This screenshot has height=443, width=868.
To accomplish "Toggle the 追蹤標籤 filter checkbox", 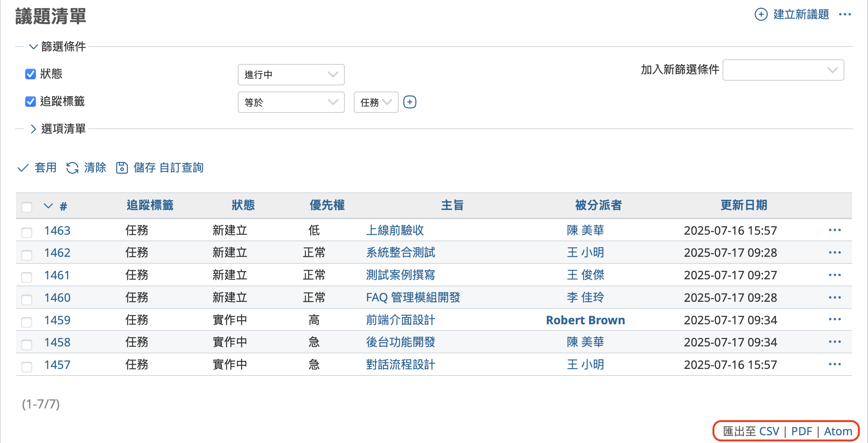I will pyautogui.click(x=30, y=101).
